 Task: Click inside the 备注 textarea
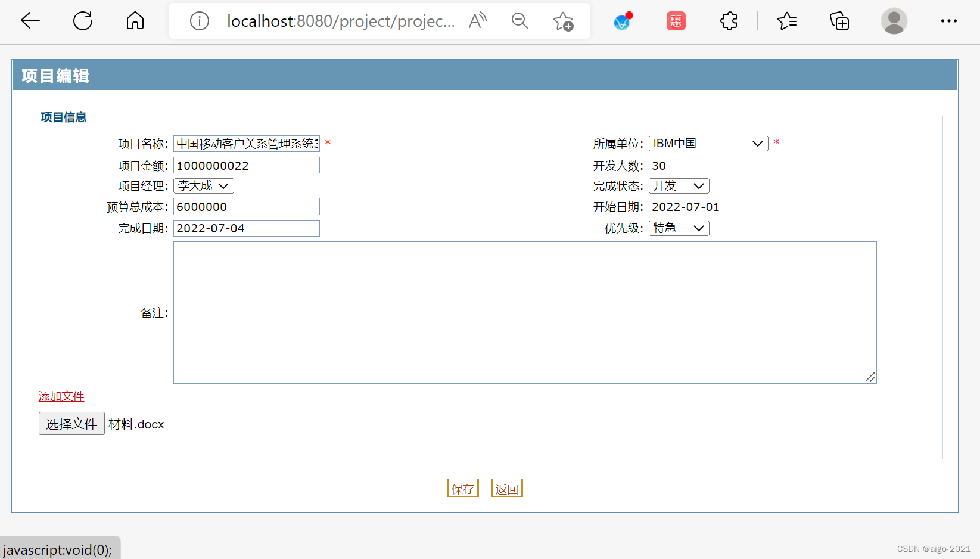coord(525,312)
